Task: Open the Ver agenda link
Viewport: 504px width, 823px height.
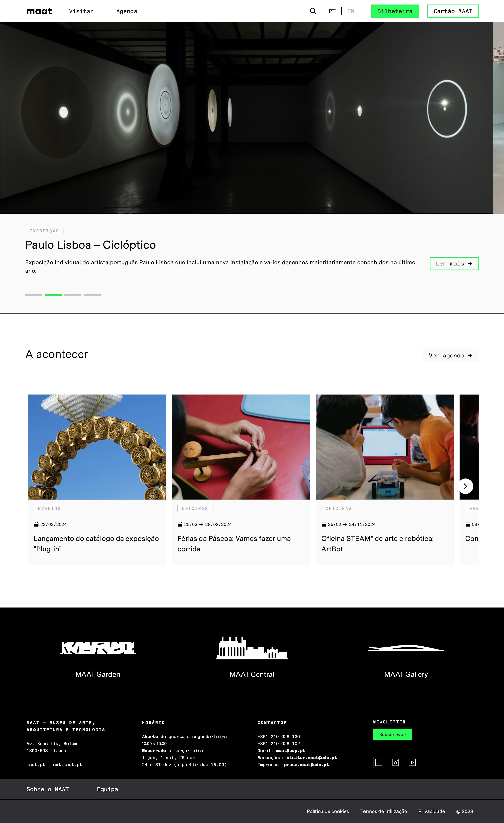Action: coord(450,355)
